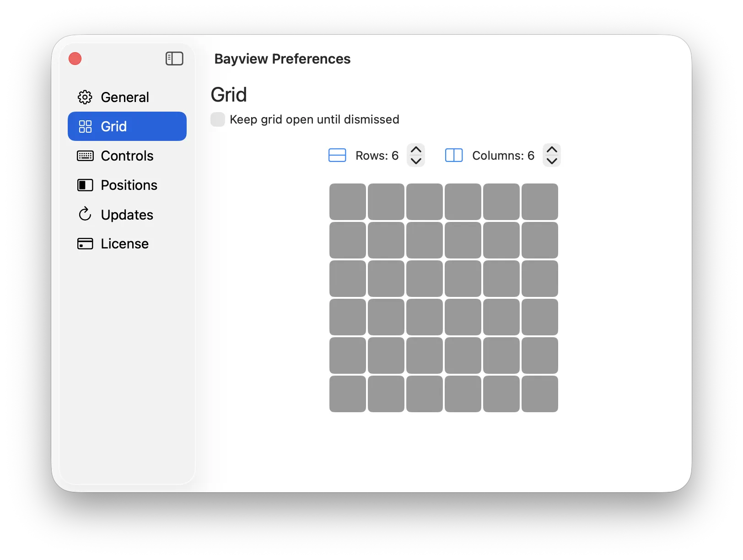
Task: Click the License card icon
Action: click(85, 243)
